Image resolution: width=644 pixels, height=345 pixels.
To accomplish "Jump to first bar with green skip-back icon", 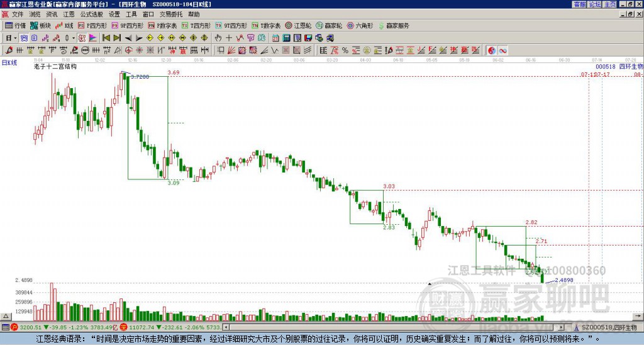I will click(106, 38).
